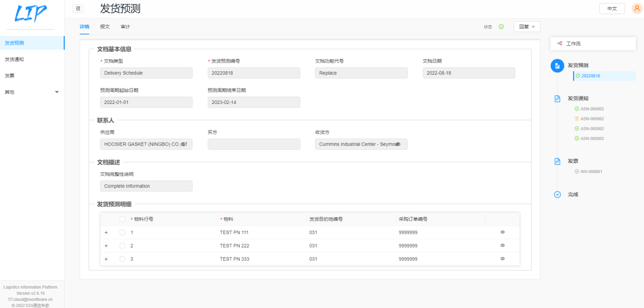Click the 发货预测编号 input field
This screenshot has width=644, height=308.
254,73
